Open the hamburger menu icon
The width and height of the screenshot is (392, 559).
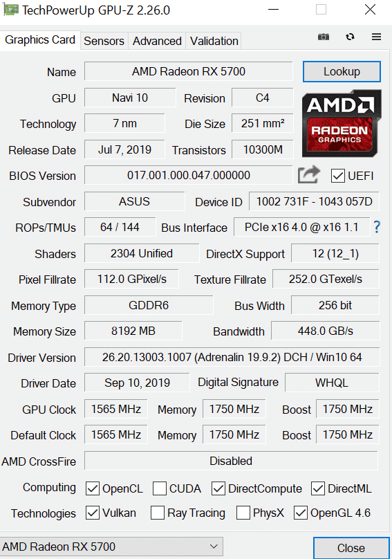(376, 37)
